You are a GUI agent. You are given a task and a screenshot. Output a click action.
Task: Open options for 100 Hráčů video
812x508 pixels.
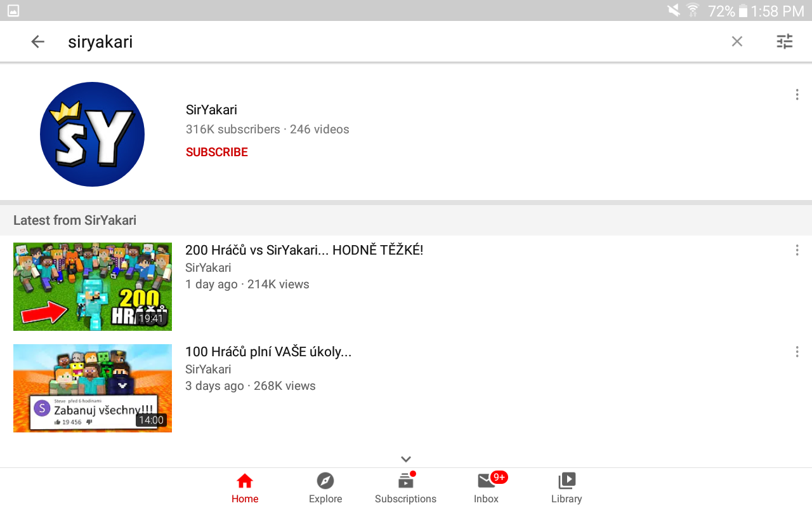[797, 352]
